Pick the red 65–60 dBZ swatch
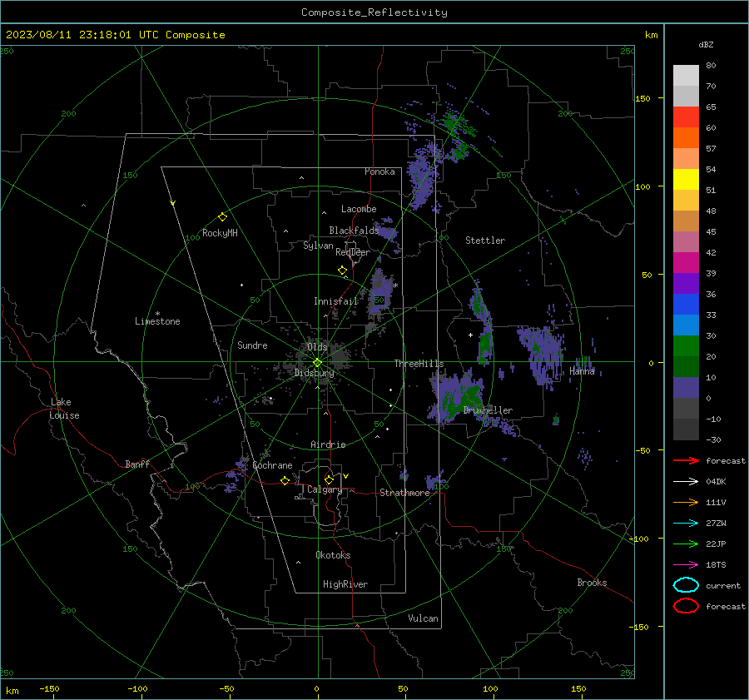The height and width of the screenshot is (700, 749). 686,117
